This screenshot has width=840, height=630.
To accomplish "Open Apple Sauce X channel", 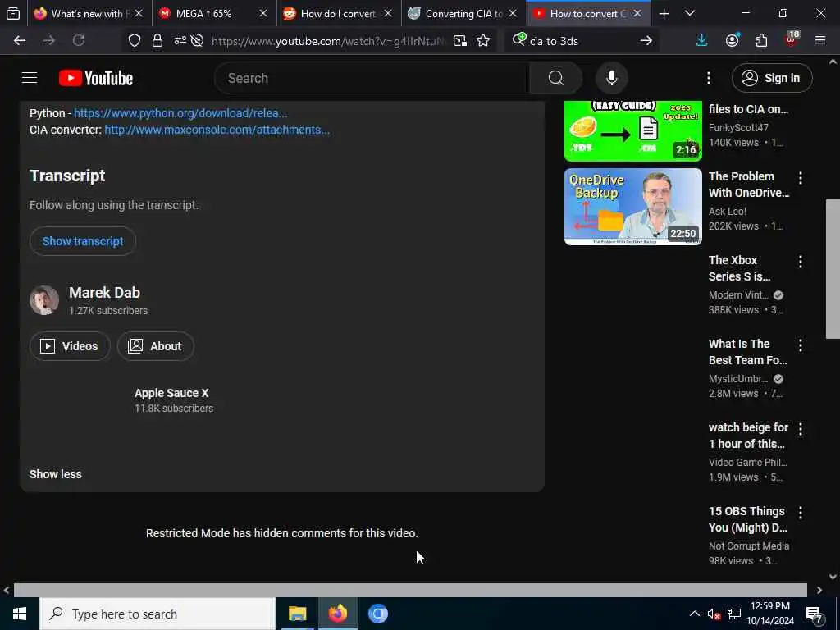I will coord(171,393).
